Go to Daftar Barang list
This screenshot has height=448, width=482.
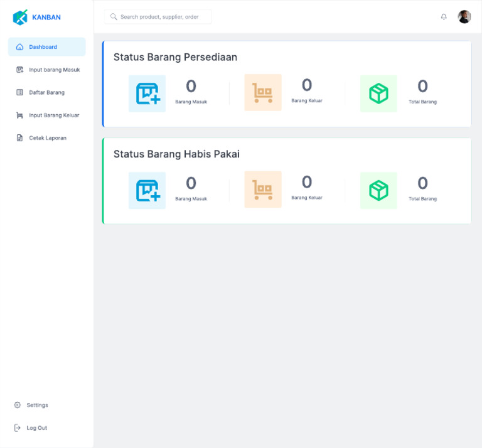click(x=46, y=92)
